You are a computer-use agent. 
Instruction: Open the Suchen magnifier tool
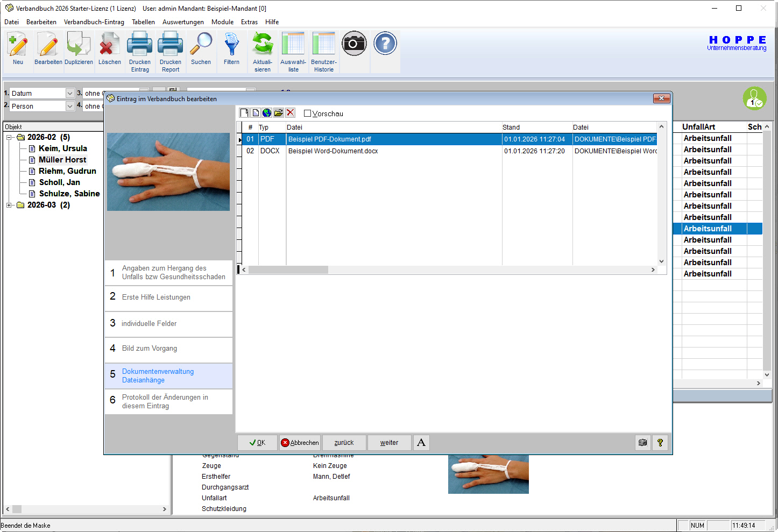pyautogui.click(x=201, y=48)
